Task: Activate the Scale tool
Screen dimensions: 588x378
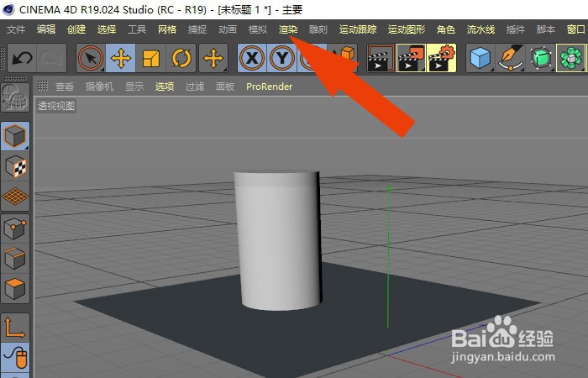Action: pos(151,58)
